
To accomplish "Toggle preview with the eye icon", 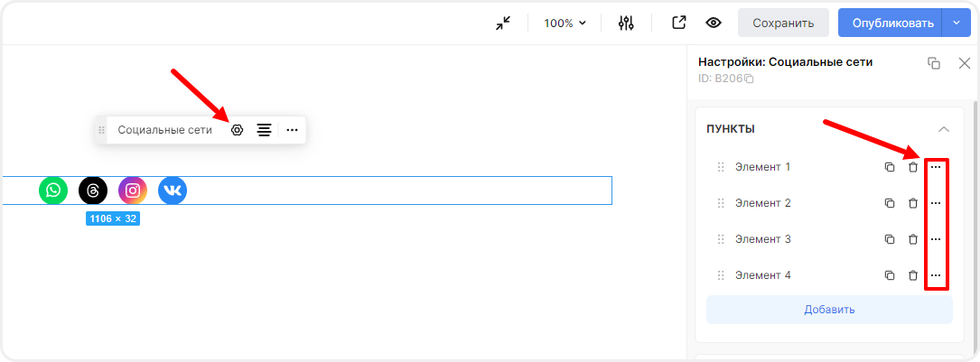I will coord(714,23).
